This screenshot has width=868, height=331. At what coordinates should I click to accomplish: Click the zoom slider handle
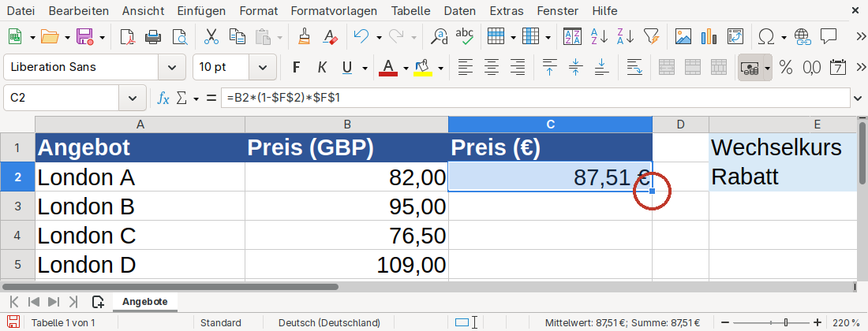pyautogui.click(x=785, y=322)
